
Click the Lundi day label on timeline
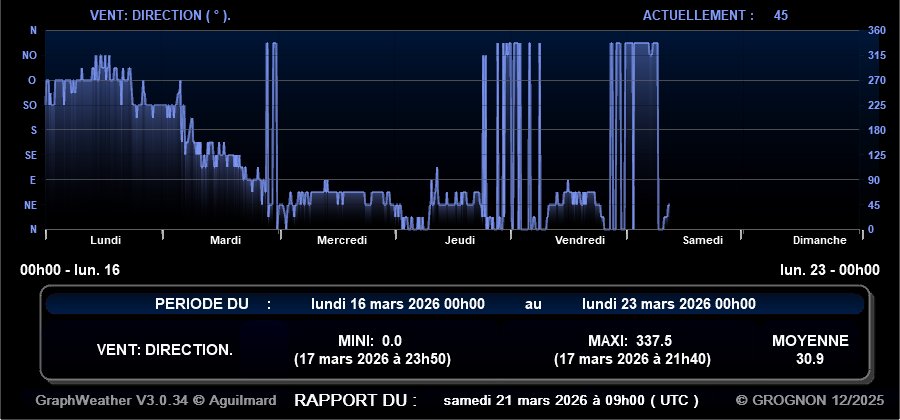[105, 240]
